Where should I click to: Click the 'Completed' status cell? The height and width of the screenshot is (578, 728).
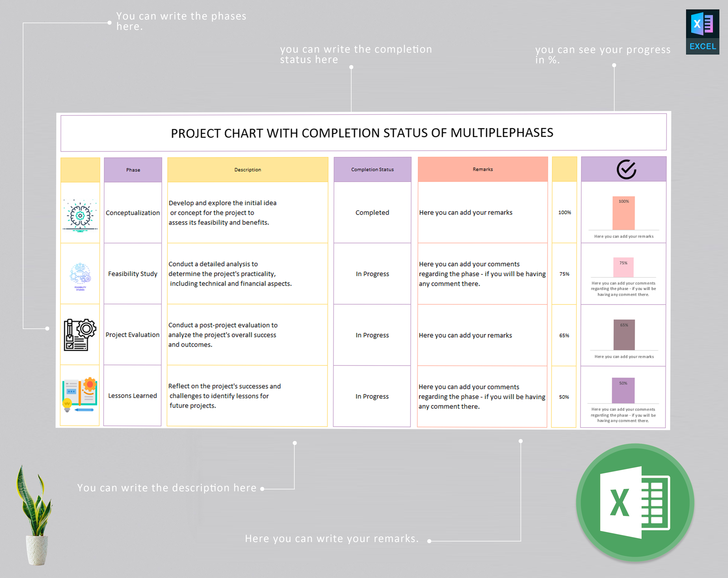point(372,213)
